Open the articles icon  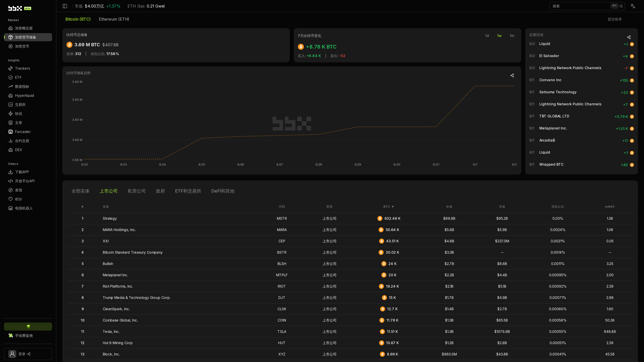click(x=10, y=123)
